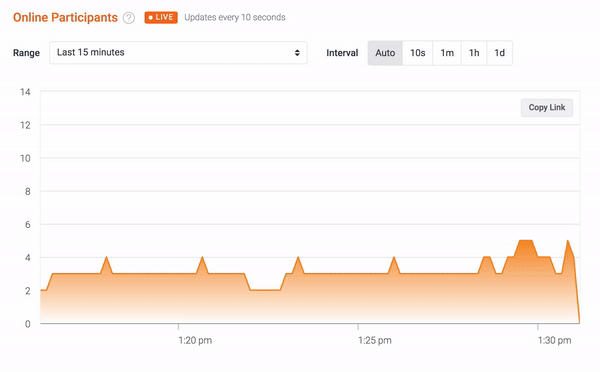
Task: Select the 10s interval option
Action: click(417, 53)
